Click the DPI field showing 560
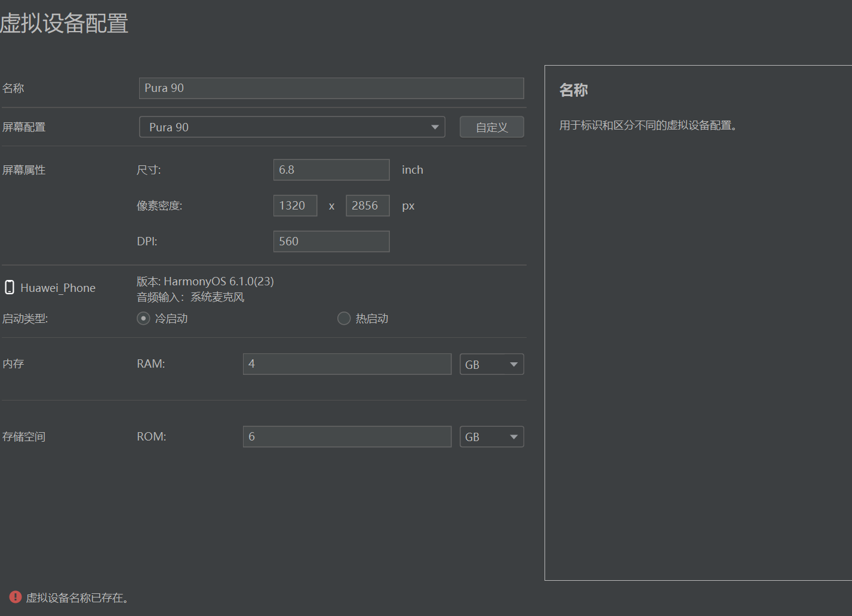This screenshot has height=616, width=852. pos(331,241)
